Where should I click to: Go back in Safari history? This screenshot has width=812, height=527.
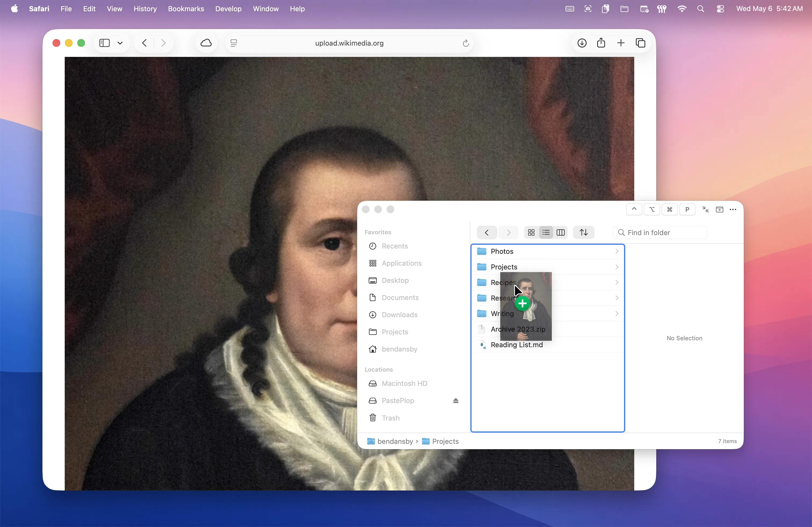coord(145,43)
